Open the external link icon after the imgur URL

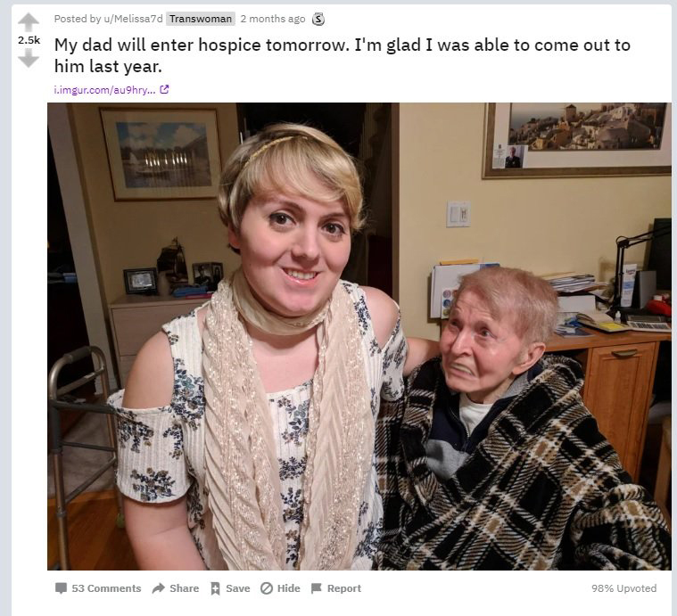pyautogui.click(x=164, y=90)
